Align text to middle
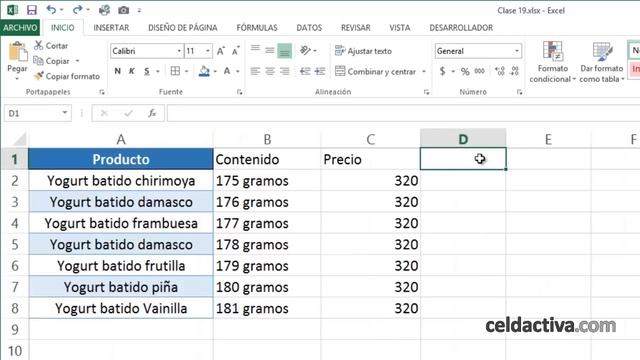The width and height of the screenshot is (640, 360). coord(270,50)
